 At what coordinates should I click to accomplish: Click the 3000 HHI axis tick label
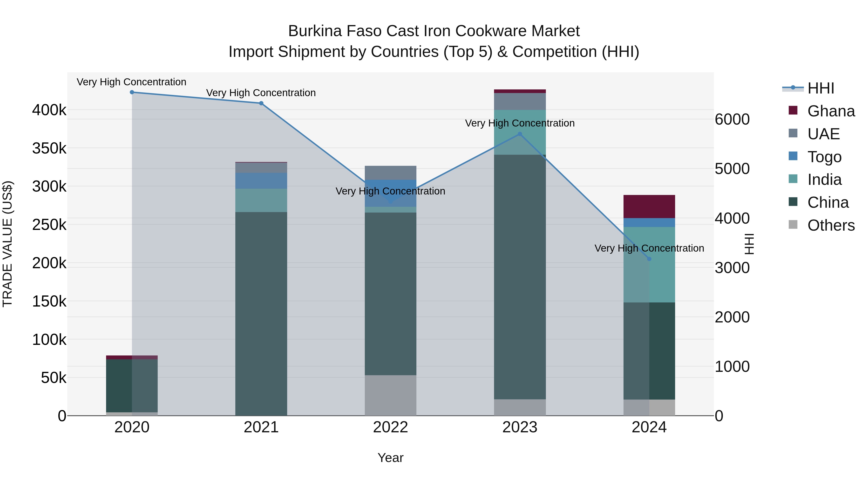(x=732, y=268)
